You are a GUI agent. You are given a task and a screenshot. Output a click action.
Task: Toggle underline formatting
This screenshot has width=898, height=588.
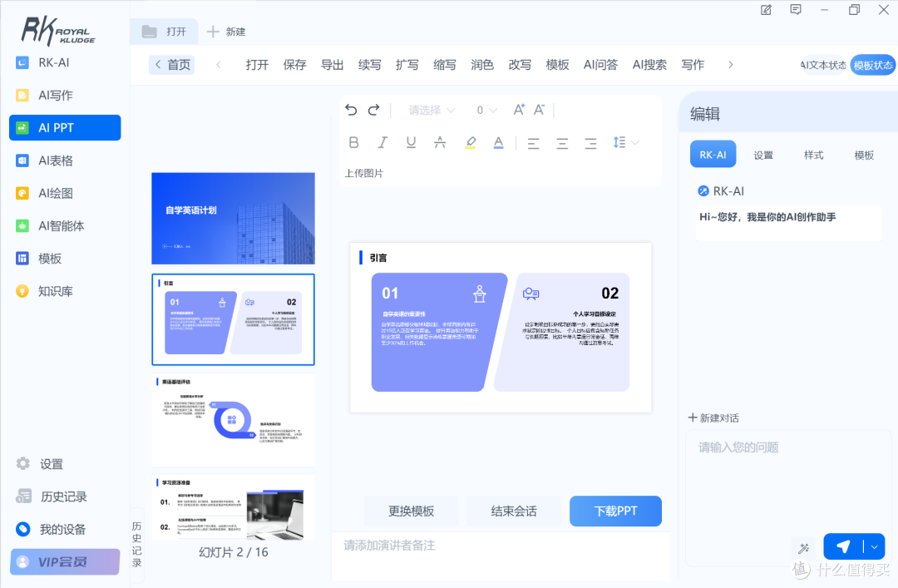[x=411, y=143]
